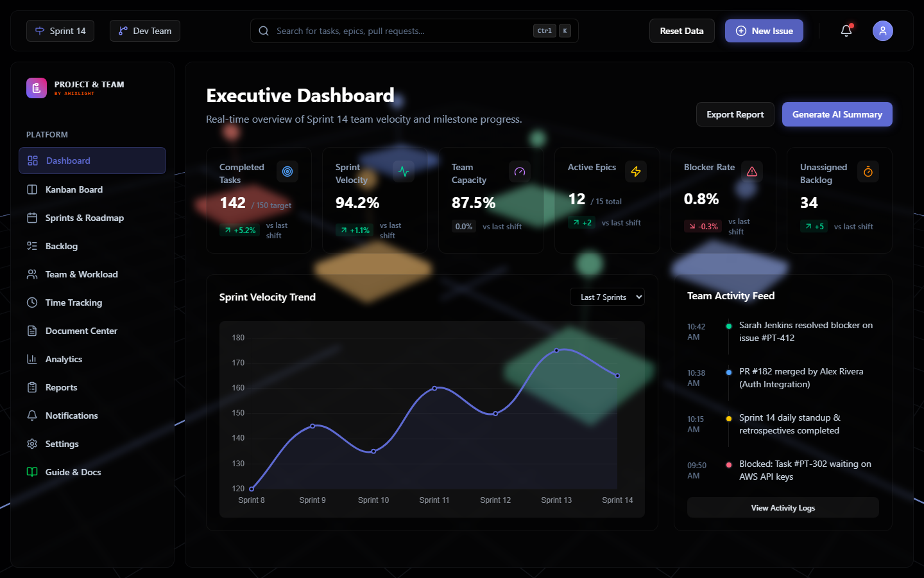Click the Sprints & Roadmap calendar icon
Viewport: 924px width, 578px height.
(32, 218)
